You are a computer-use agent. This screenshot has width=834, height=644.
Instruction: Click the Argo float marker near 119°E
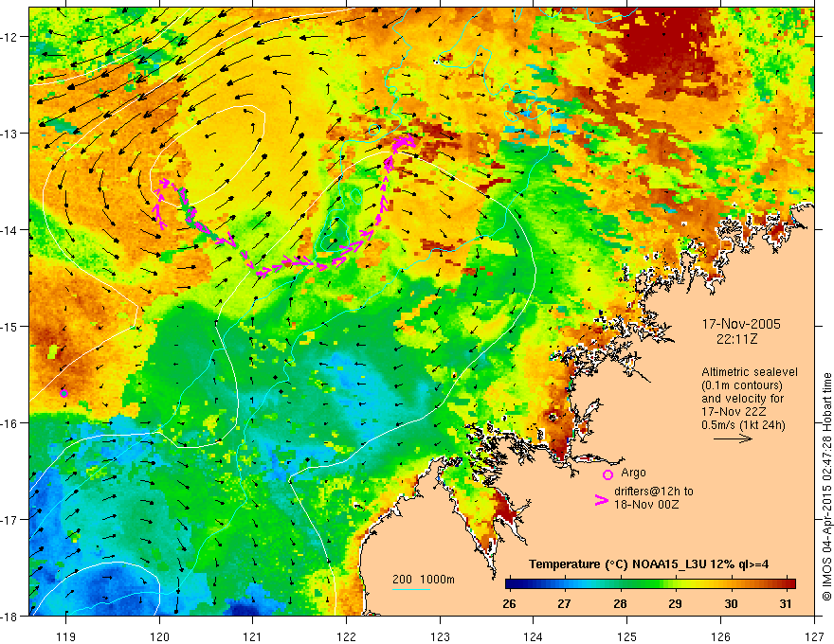[x=63, y=393]
